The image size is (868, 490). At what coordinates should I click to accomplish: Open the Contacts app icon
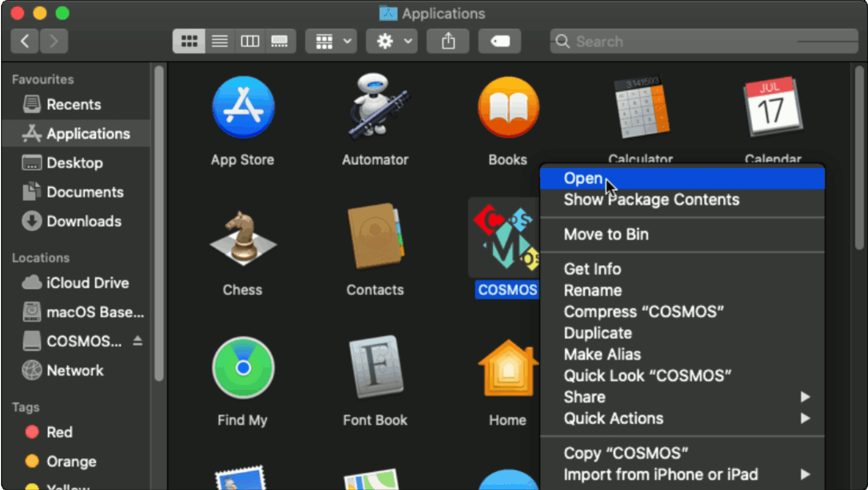point(375,238)
